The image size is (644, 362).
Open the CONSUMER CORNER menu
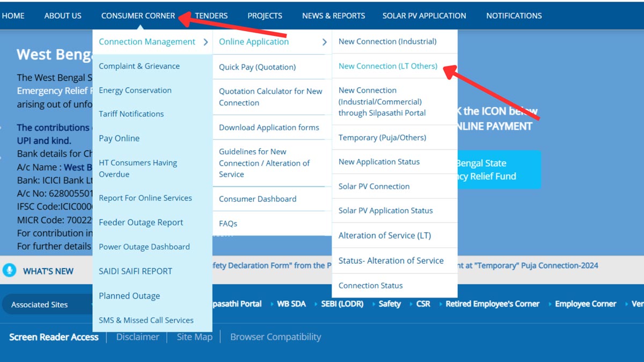coord(138,16)
